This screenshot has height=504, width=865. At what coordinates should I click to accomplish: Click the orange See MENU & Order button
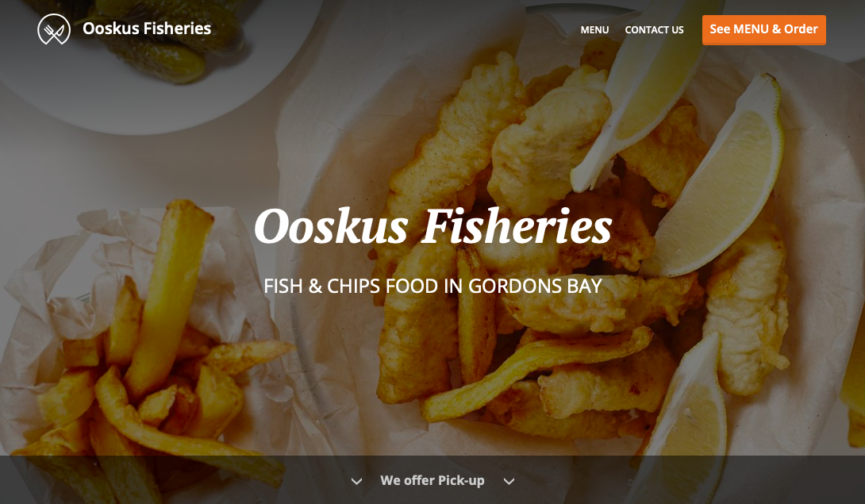pyautogui.click(x=763, y=30)
